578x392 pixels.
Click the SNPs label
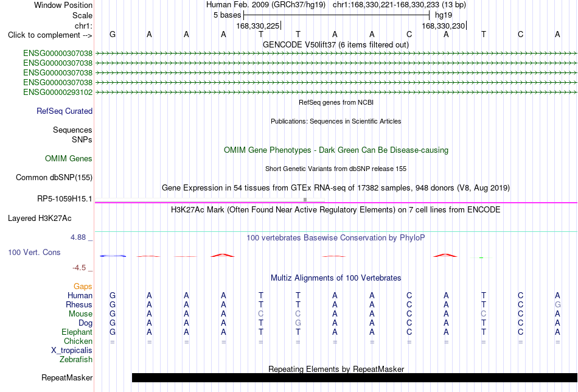(82, 140)
